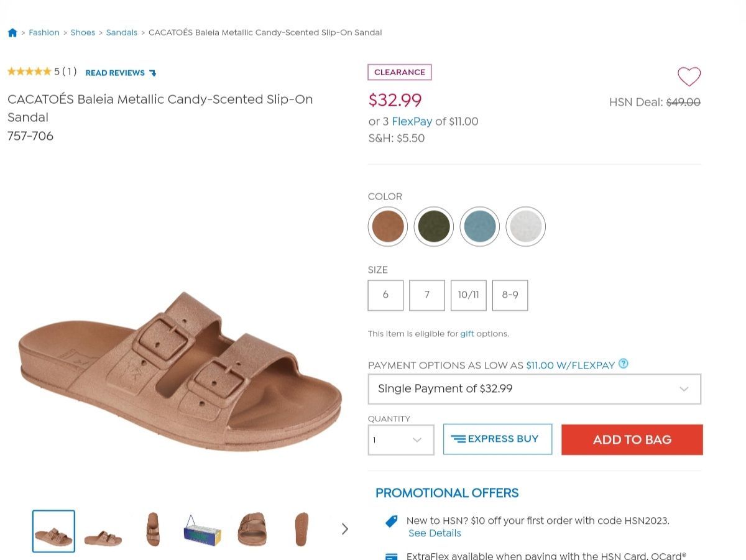Screen dimensions: 746x560
Task: Click the ADD TO BAG button
Action: point(632,439)
